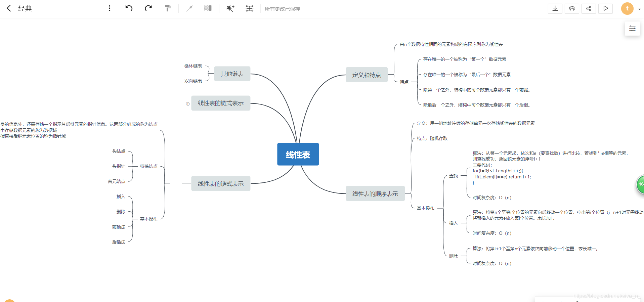Open the outline layout view icon
Viewport: 644px width, 302px height.
208,8
